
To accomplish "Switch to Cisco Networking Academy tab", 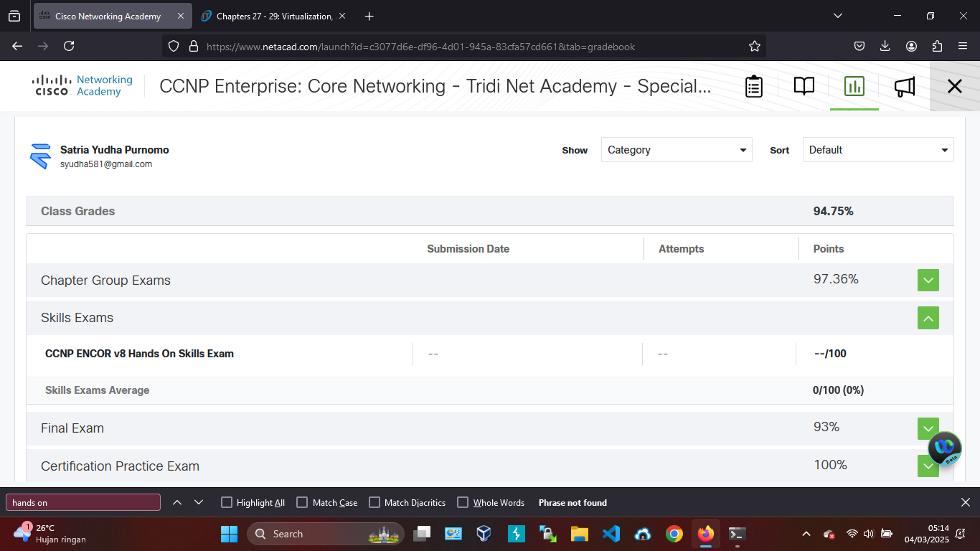I will 113,16.
